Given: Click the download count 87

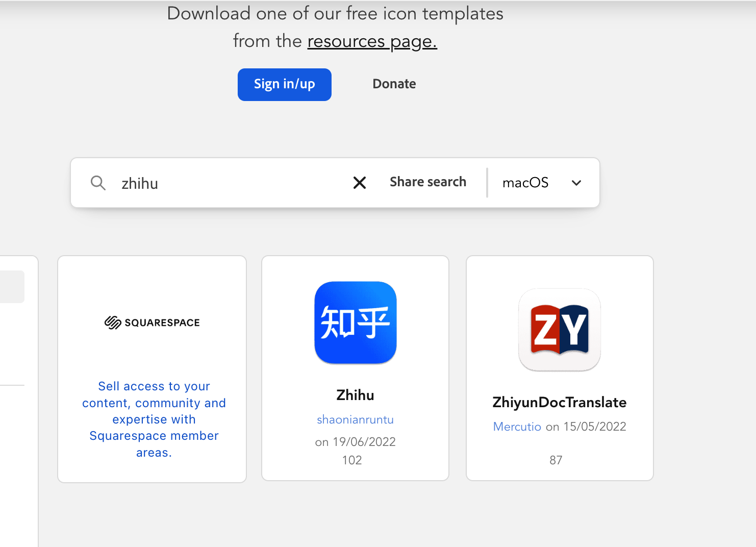Looking at the screenshot, I should click(x=556, y=460).
